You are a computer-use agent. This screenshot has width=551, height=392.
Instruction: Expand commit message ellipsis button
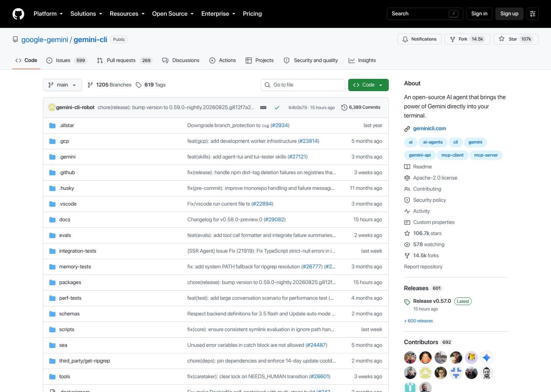(x=263, y=108)
